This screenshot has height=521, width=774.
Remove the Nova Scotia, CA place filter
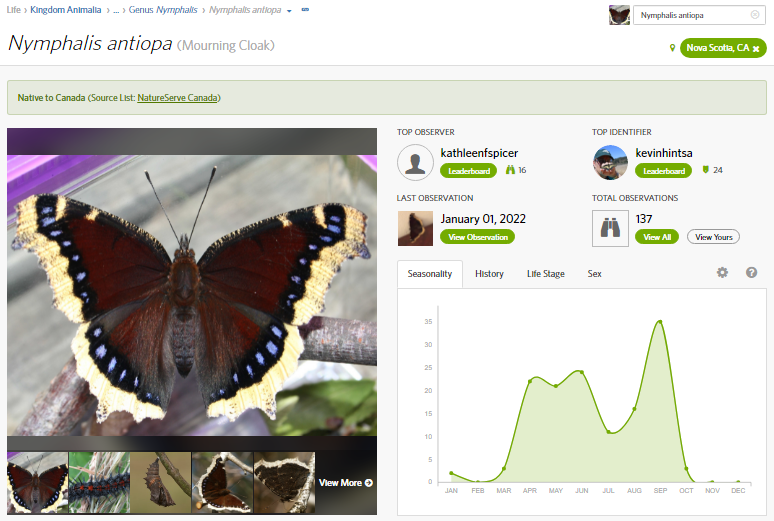756,48
